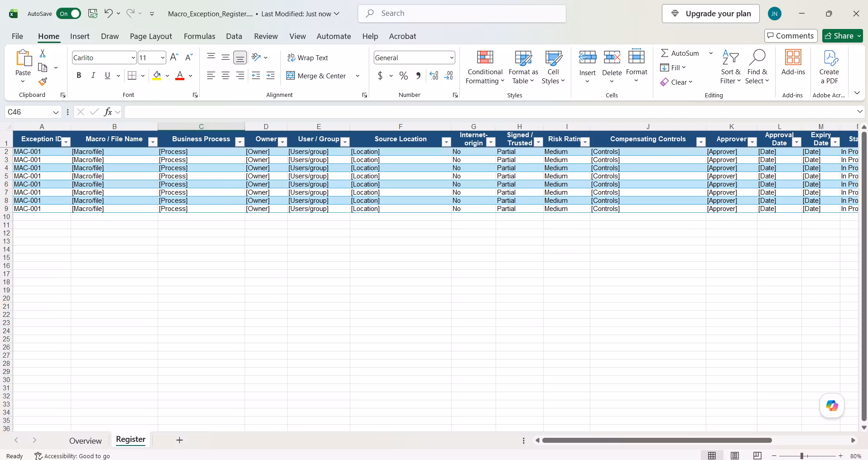
Task: Click the Copilot floating icon
Action: pyautogui.click(x=832, y=406)
